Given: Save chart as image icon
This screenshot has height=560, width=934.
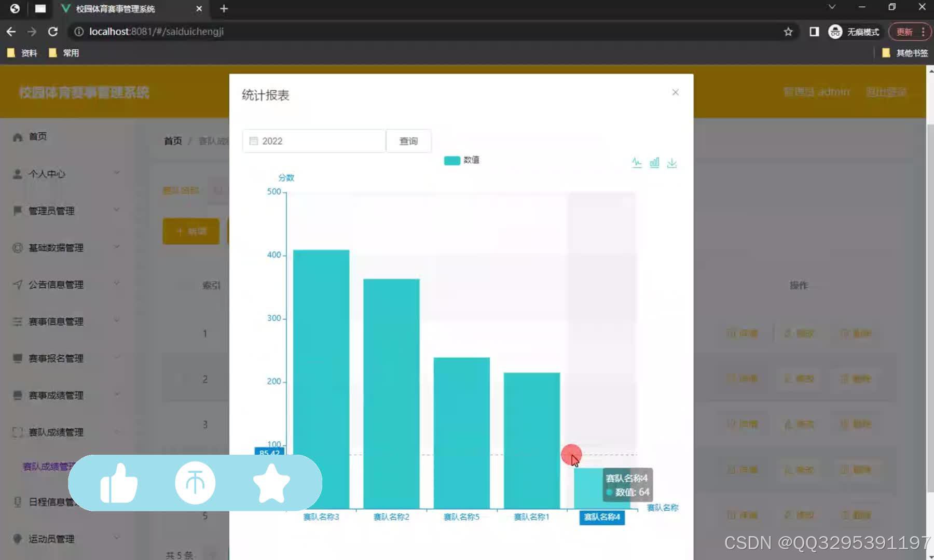Looking at the screenshot, I should click(x=672, y=163).
